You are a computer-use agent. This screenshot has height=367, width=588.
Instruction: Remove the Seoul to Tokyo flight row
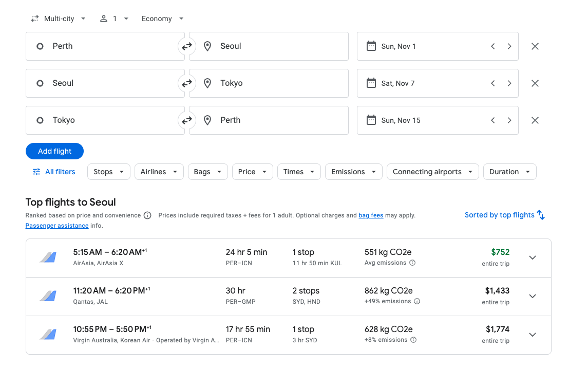point(535,83)
